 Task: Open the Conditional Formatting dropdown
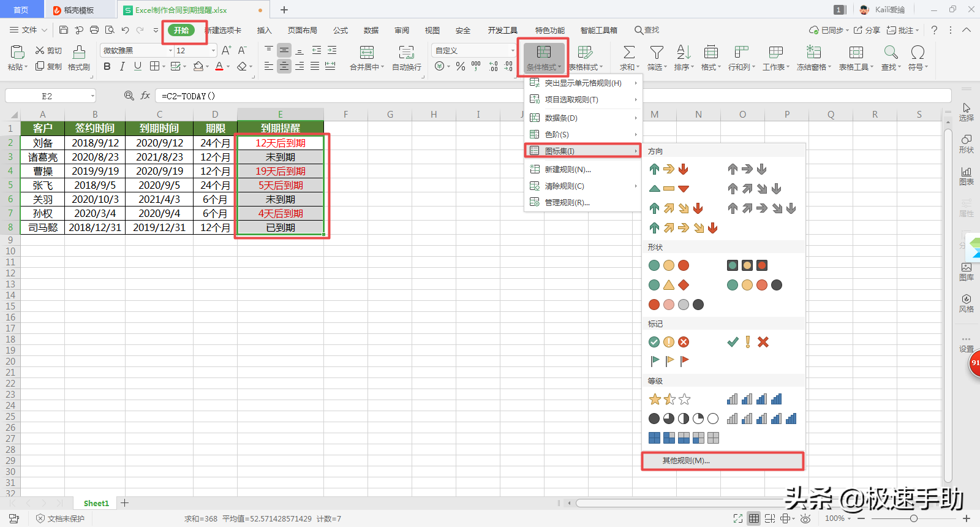(543, 58)
